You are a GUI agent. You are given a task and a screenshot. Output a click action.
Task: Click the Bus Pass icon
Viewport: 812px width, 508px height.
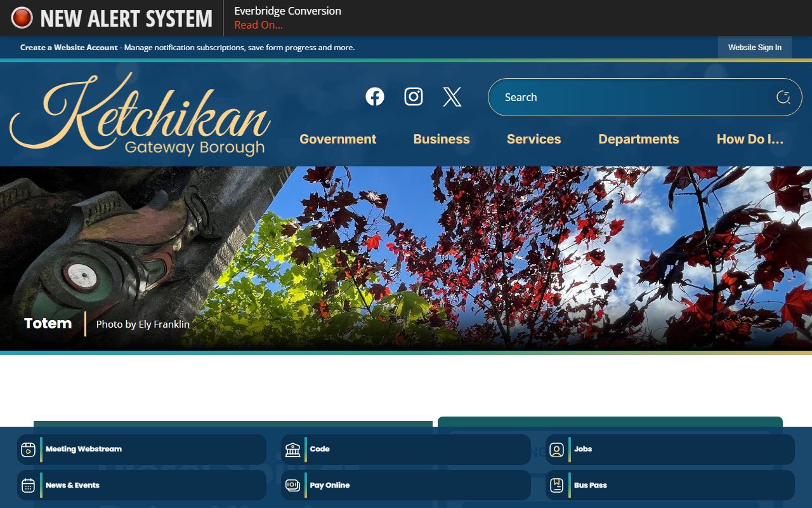click(x=556, y=485)
